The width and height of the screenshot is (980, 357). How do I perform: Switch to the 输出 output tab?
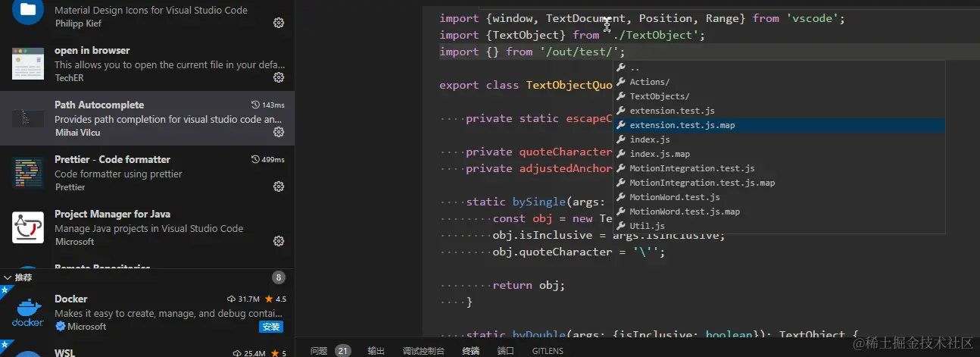376,351
